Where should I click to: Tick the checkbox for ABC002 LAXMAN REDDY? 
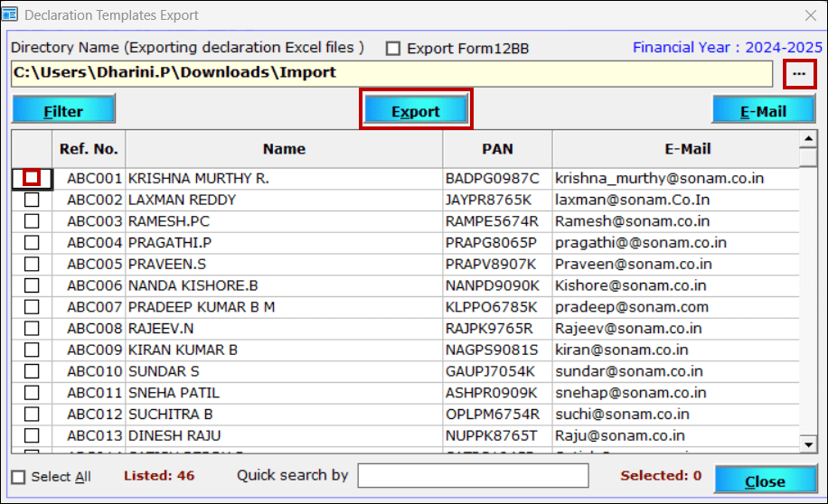(32, 200)
